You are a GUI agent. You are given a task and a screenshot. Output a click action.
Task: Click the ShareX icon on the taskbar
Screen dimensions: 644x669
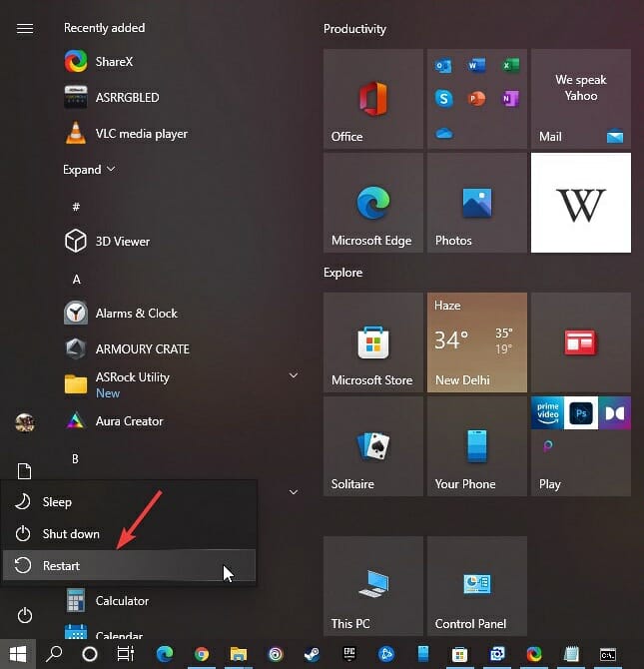coord(534,654)
